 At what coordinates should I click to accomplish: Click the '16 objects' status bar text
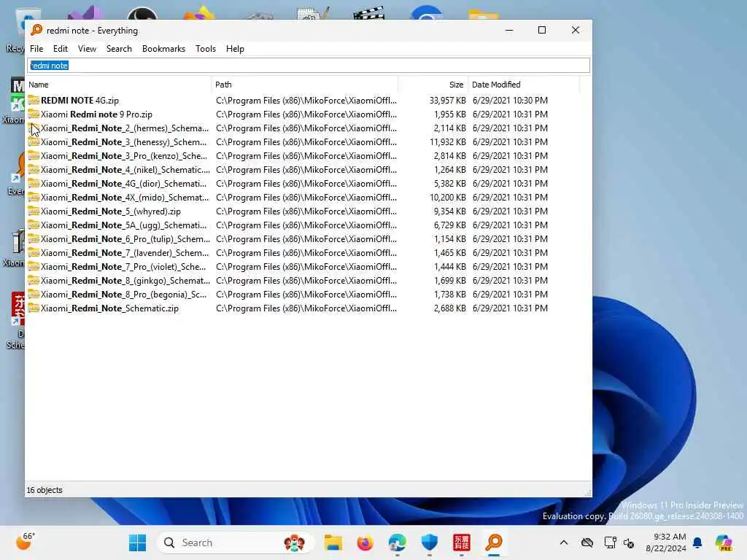point(44,490)
